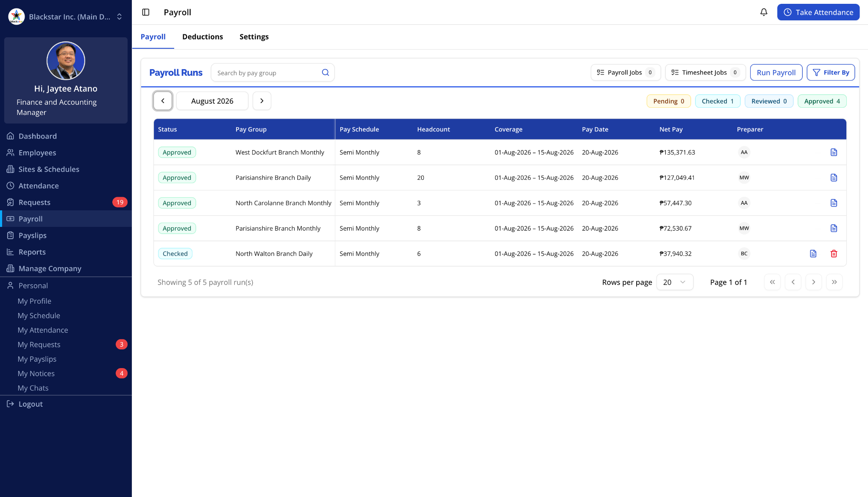
Task: Open Payslips in the sidebar
Action: [x=66, y=235]
